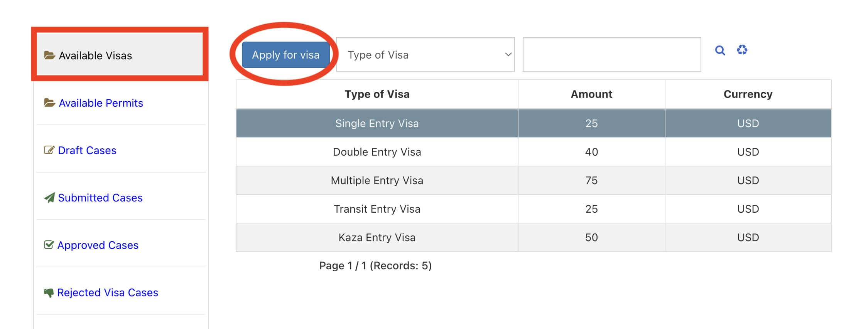Click the checkmark icon beside Approved Cases
This screenshot has width=868, height=329.
click(x=48, y=245)
